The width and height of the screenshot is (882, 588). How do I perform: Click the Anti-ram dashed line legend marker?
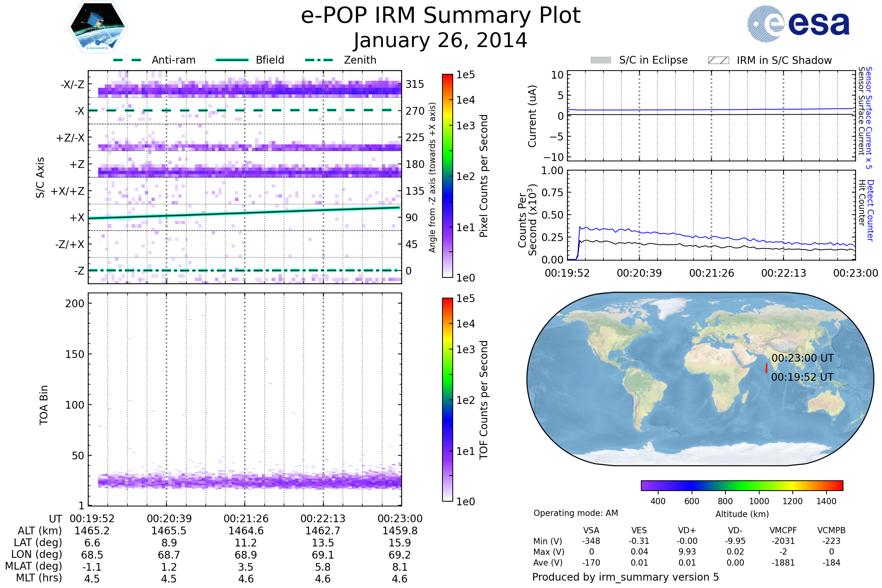coord(127,60)
